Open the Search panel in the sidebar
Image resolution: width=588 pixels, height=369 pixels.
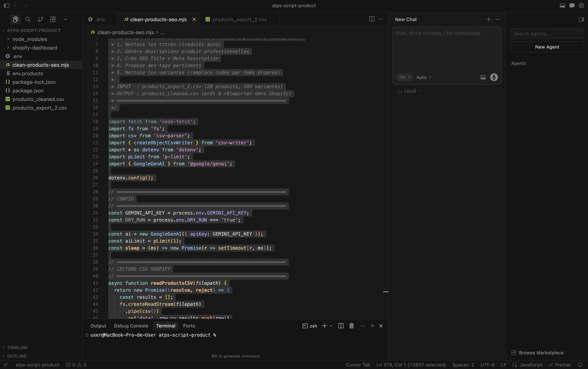[x=28, y=19]
